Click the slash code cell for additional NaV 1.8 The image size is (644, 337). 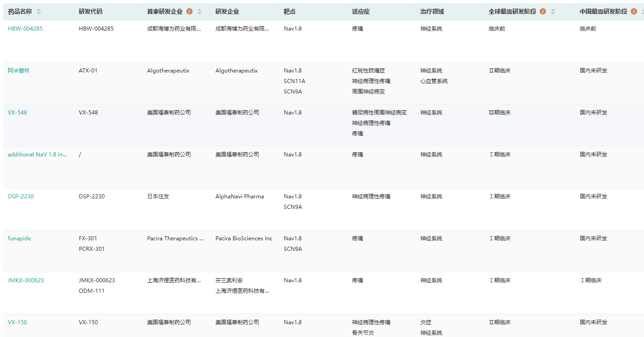click(x=80, y=155)
